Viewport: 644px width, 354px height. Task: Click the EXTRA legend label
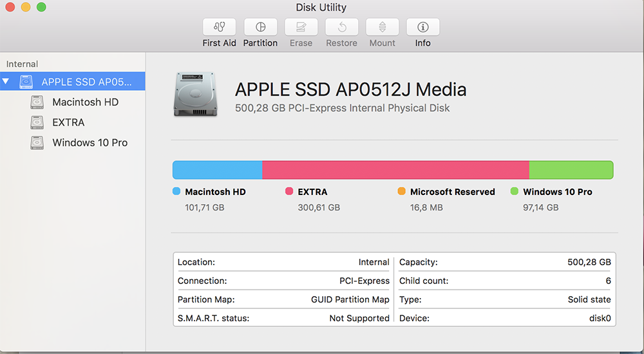point(312,192)
